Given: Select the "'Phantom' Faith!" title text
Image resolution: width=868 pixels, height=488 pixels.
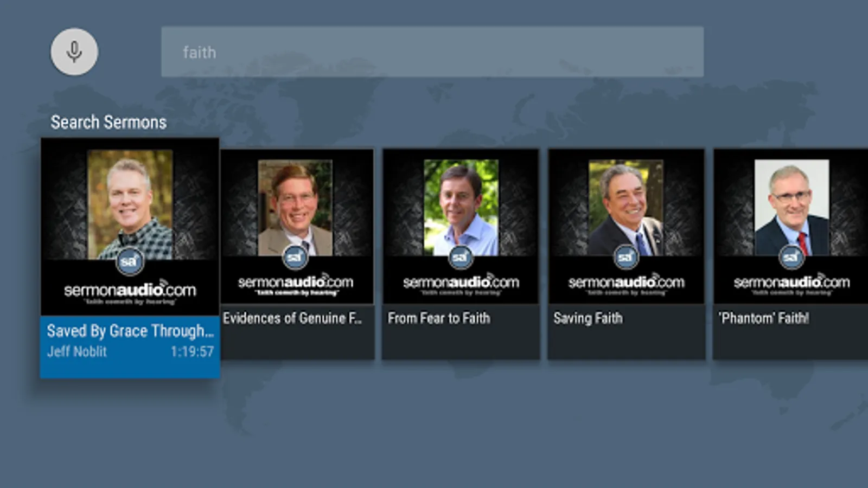Looking at the screenshot, I should point(764,318).
